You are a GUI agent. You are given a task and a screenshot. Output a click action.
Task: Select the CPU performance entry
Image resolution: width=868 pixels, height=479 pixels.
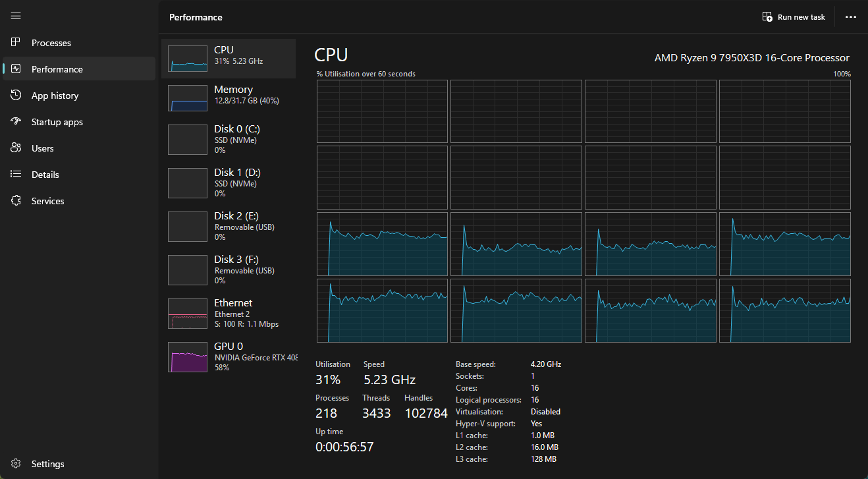pos(229,59)
